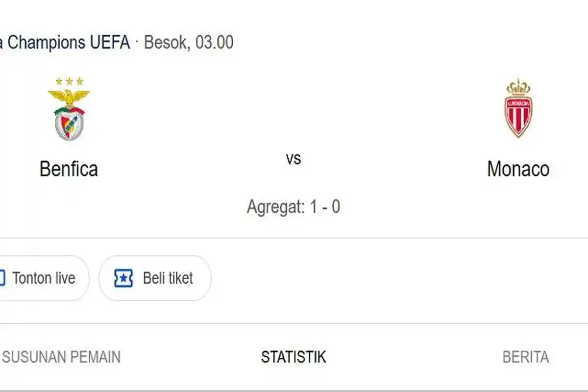
Task: Select the Monaco team name
Action: coord(518,169)
